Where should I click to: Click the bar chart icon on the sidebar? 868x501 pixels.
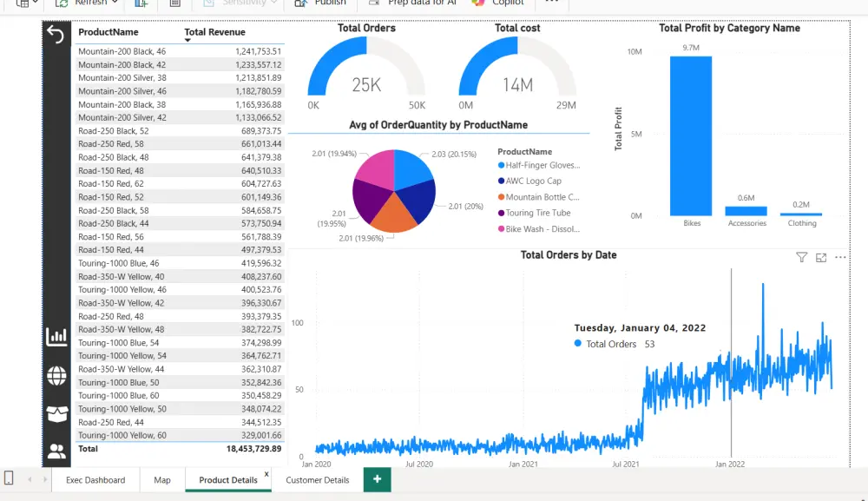click(x=56, y=337)
